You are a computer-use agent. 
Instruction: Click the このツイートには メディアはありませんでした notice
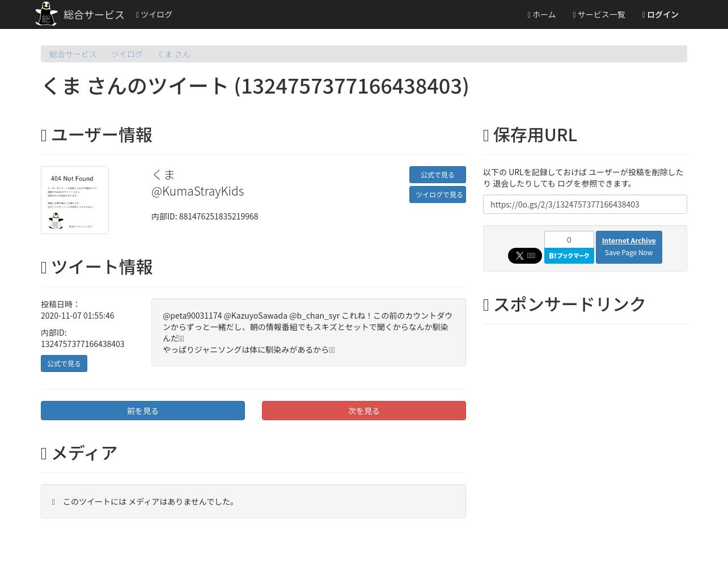pos(253,501)
